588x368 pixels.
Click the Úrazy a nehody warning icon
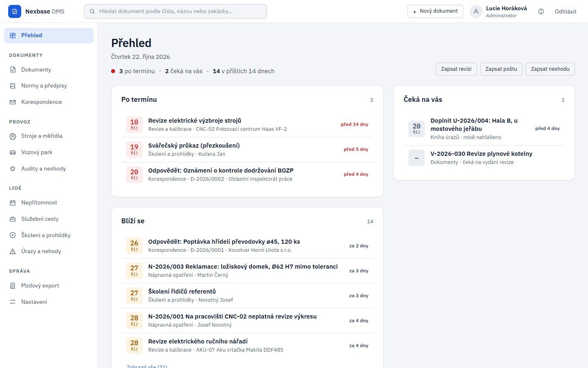(x=13, y=251)
